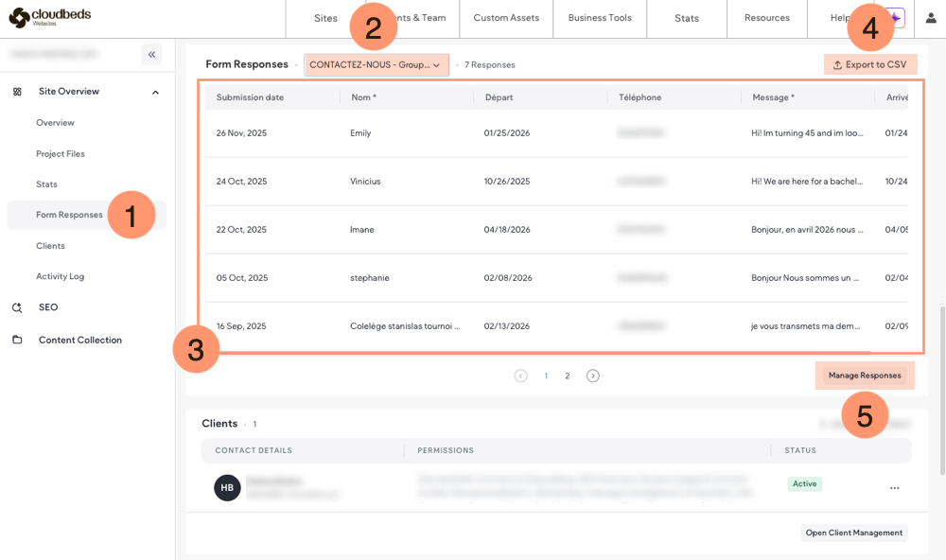
Task: Click the Cloudbeds Websites logo
Action: tap(51, 18)
